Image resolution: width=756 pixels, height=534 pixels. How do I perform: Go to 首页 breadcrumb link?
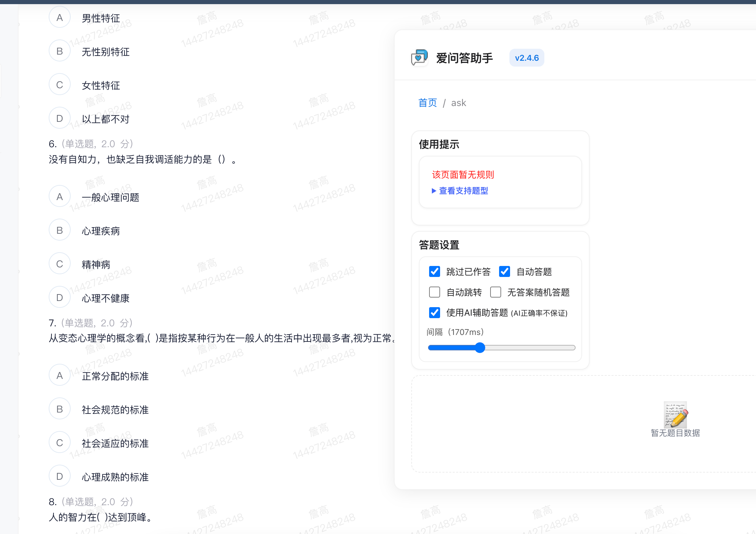point(427,103)
